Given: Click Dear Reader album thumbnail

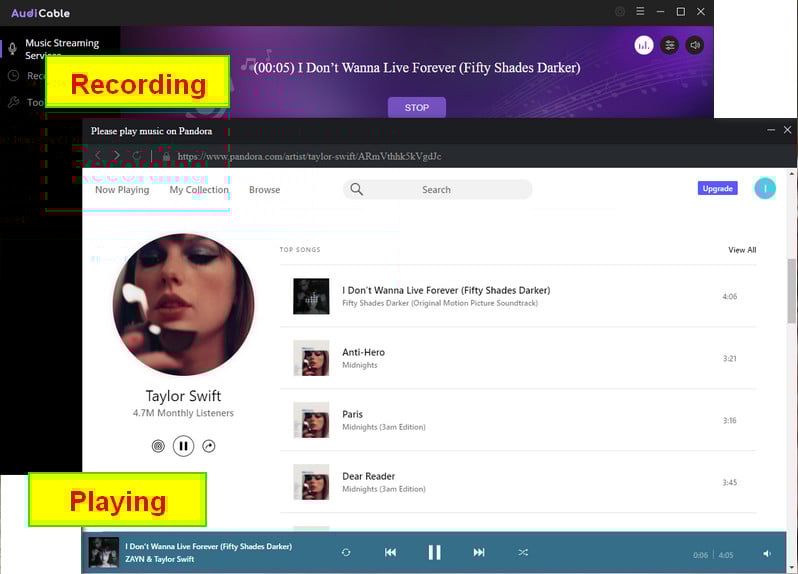Looking at the screenshot, I should pyautogui.click(x=311, y=482).
